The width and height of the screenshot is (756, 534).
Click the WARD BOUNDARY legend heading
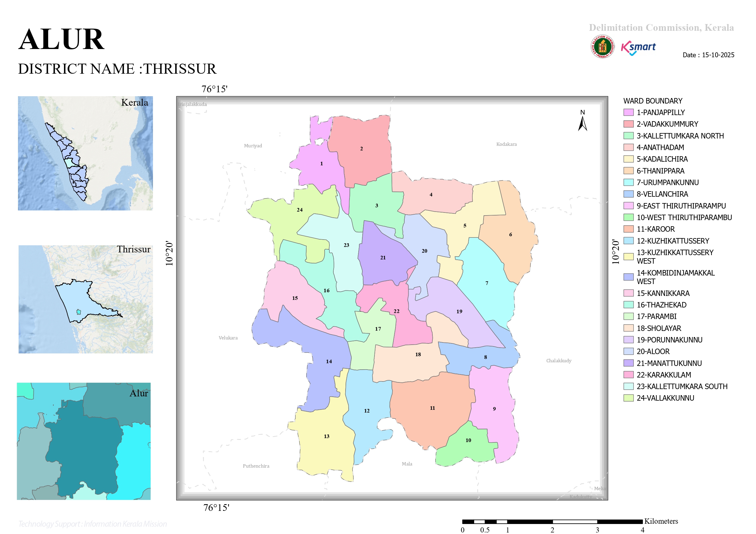[x=653, y=101]
